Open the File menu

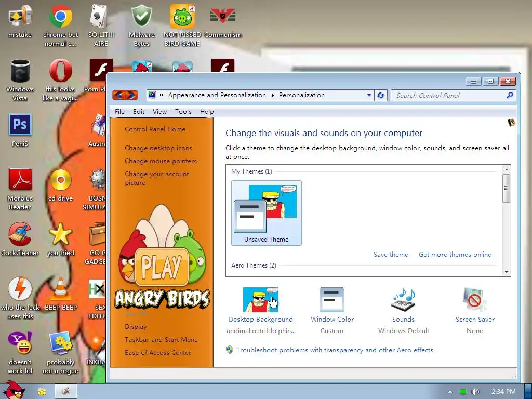pos(119,112)
